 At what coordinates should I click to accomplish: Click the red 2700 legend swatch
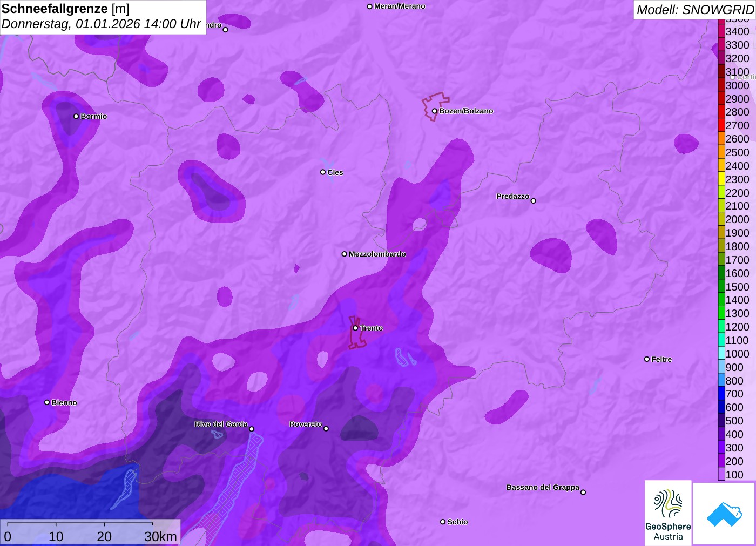coord(721,125)
